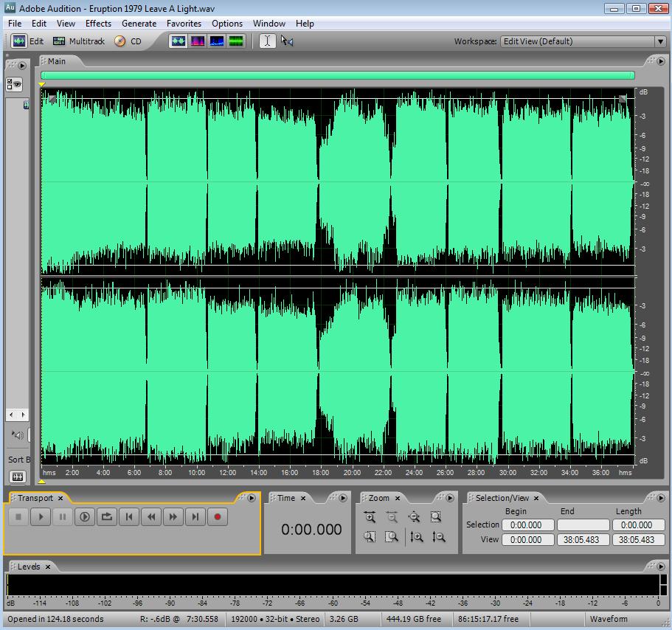Open the Workspace dropdown list
The width and height of the screenshot is (672, 630).
[660, 41]
